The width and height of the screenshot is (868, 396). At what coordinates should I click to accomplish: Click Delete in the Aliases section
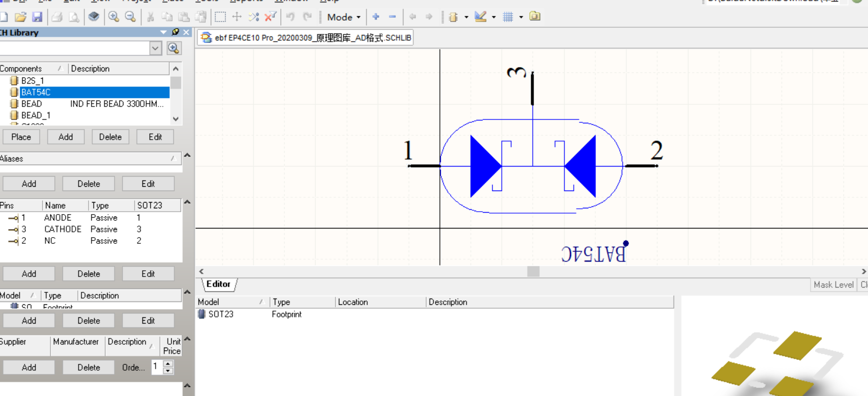89,184
